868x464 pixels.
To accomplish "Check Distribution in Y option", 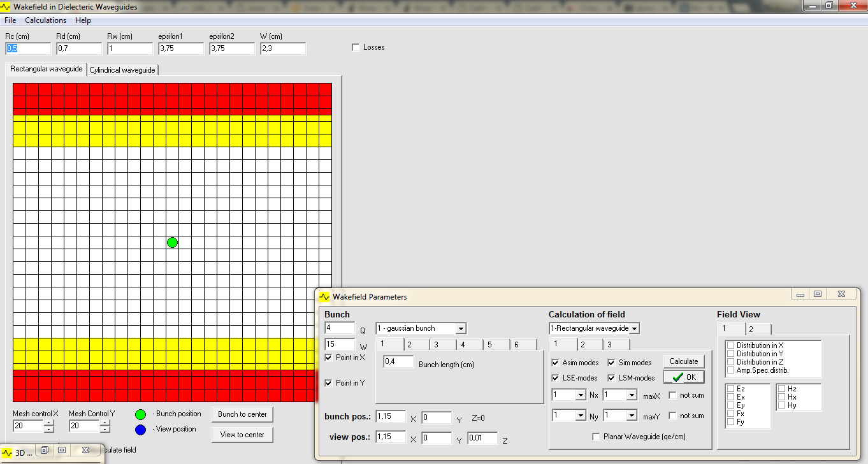I will click(x=731, y=354).
